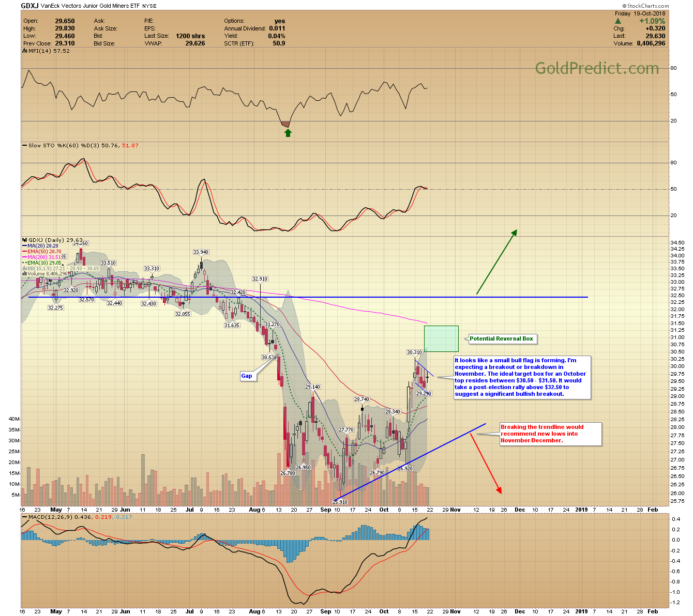
Task: Click the 28.340 price label on chart
Action: tap(393, 412)
